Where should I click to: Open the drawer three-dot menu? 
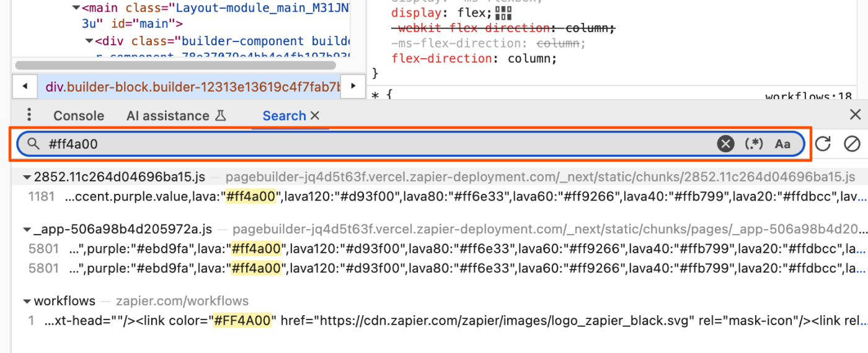click(29, 115)
